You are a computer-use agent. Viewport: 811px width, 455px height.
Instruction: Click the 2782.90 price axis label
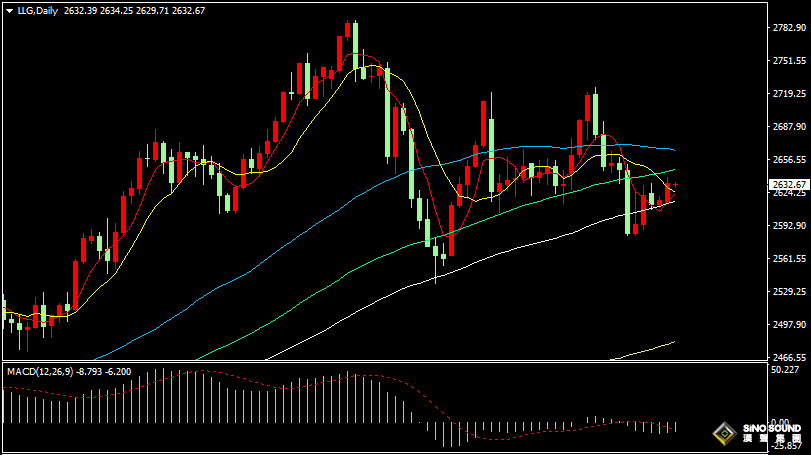click(x=789, y=27)
